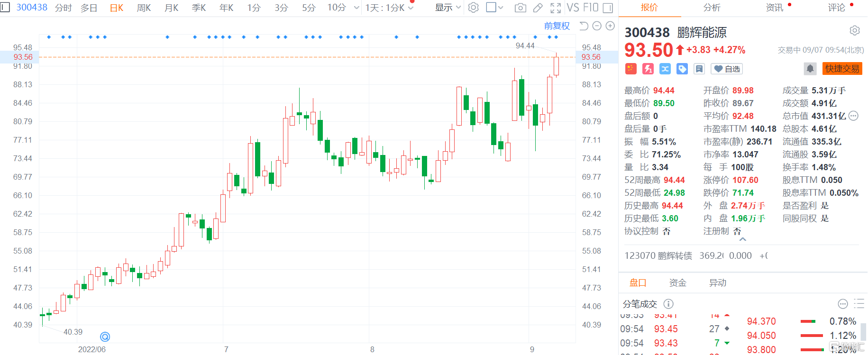Click the 40.39 low price label
This screenshot has width=868, height=355.
pos(73,332)
